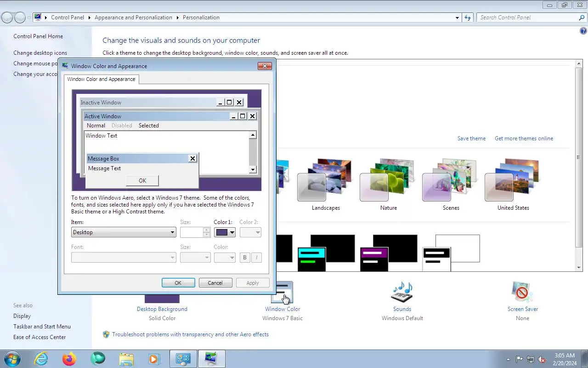Viewport: 588px width, 368px height.
Task: Click the Refresh button beside the address bar
Action: pyautogui.click(x=468, y=17)
